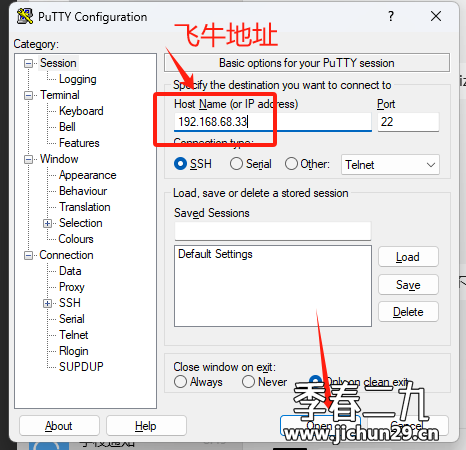Collapse the Session tree node
The height and width of the screenshot is (450, 466).
(x=29, y=63)
